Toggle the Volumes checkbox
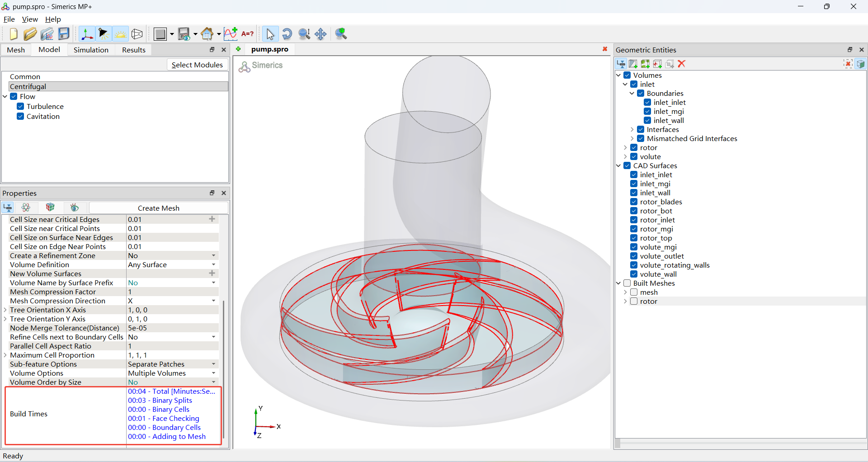Screen dimensions: 868x462 click(627, 75)
